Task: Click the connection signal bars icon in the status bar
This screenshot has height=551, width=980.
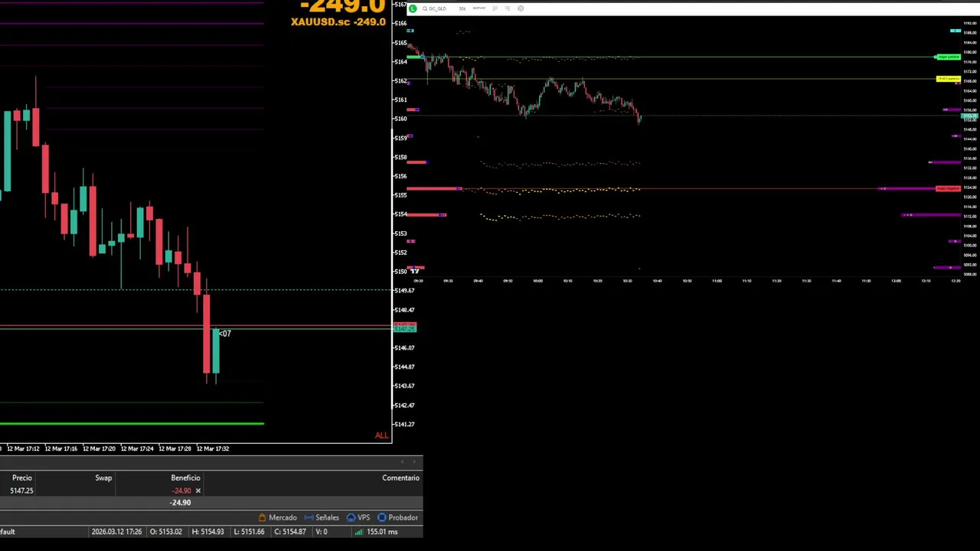Action: point(358,532)
